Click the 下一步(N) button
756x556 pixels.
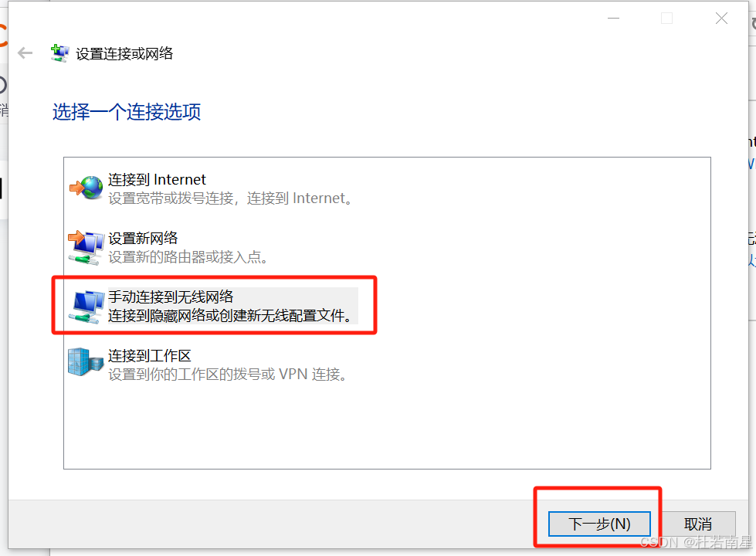point(599,524)
